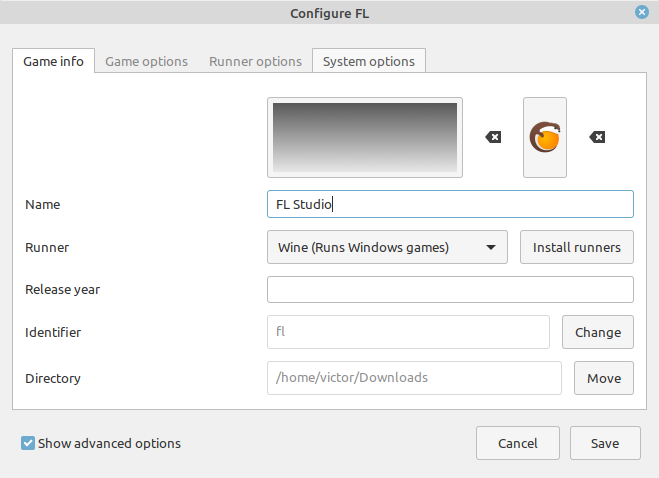Focus the Name field containing FL Studio
Image resolution: width=659 pixels, height=478 pixels.
tap(450, 204)
